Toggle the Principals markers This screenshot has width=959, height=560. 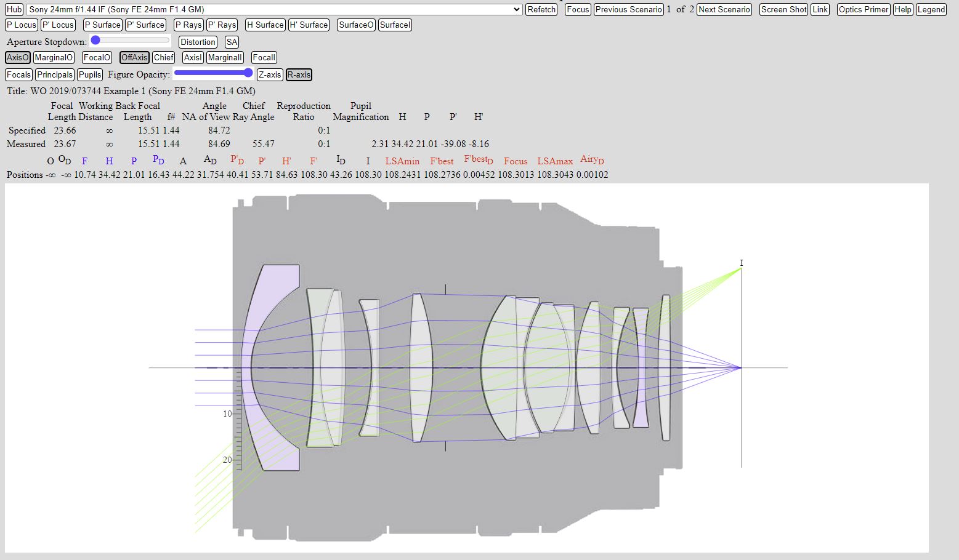[54, 74]
